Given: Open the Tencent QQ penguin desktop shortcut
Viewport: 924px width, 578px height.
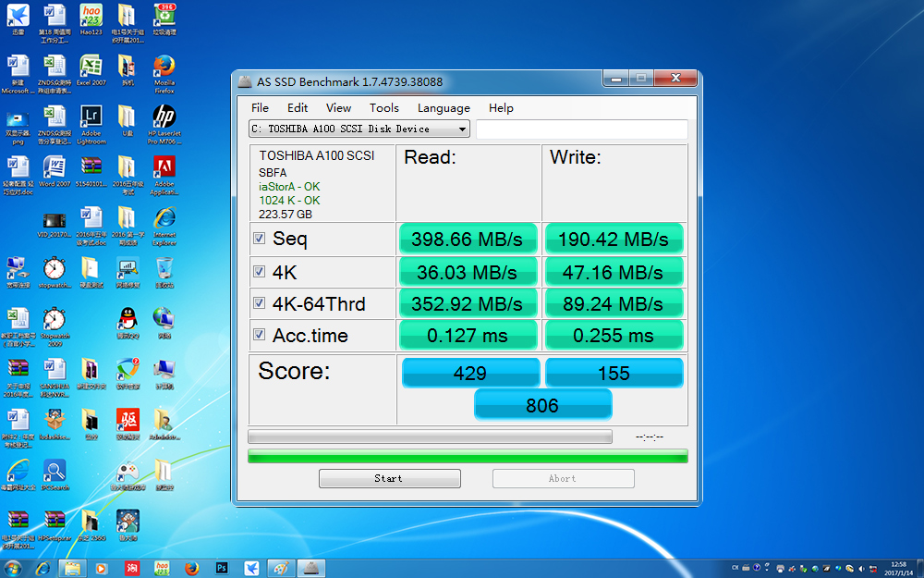Looking at the screenshot, I should pyautogui.click(x=128, y=320).
